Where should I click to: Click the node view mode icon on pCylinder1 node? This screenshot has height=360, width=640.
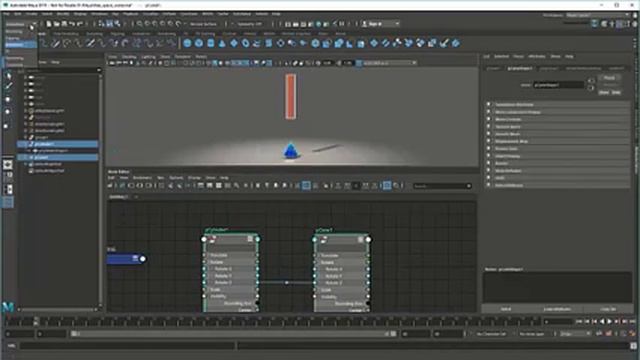click(250, 239)
